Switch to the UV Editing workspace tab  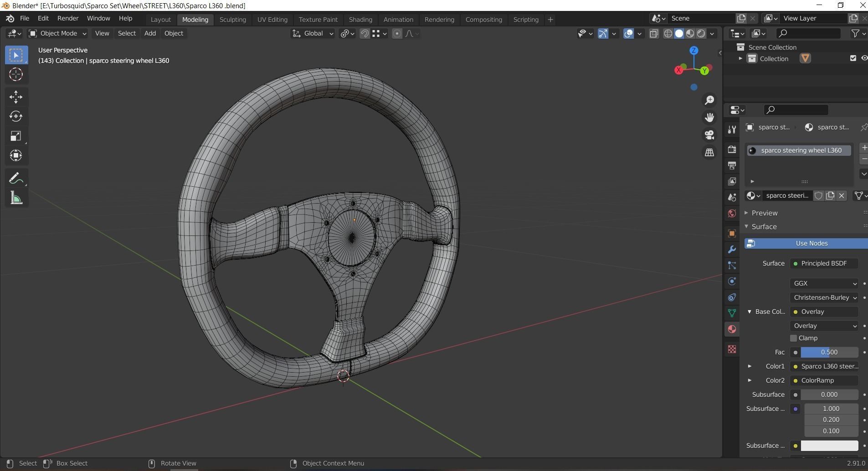coord(272,20)
